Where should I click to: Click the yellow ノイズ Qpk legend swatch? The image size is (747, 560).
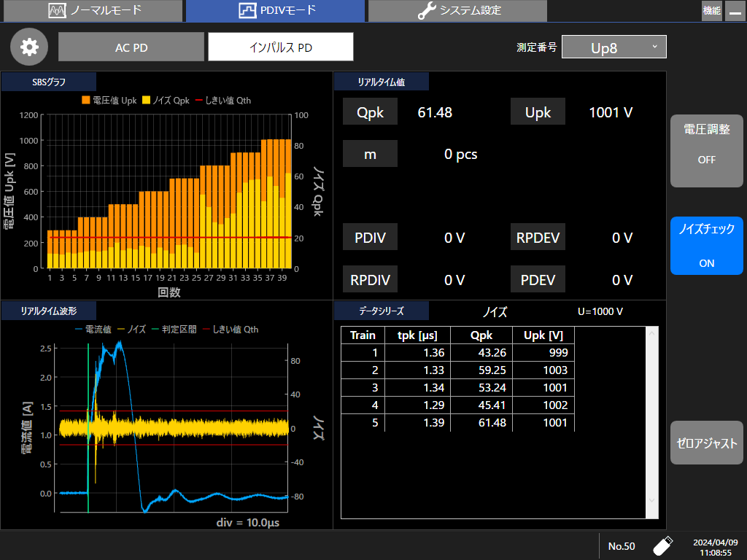(146, 100)
